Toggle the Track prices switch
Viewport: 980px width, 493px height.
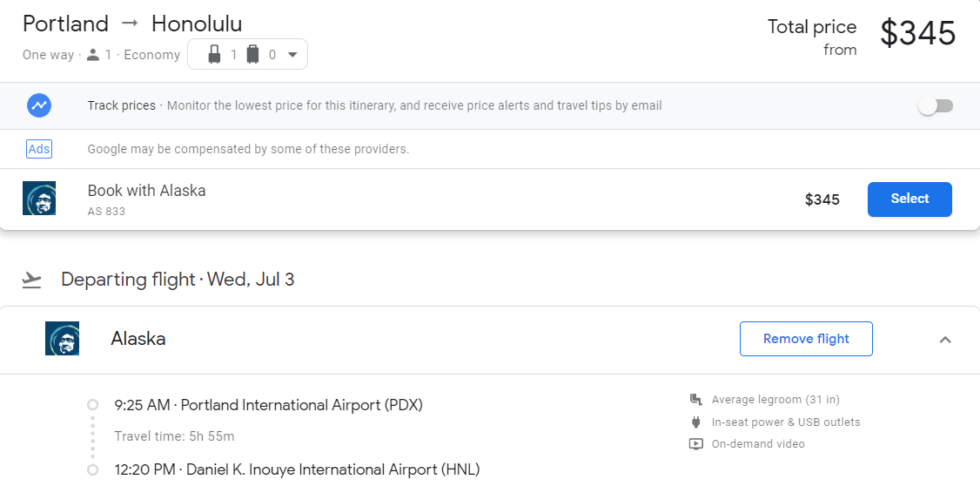point(936,105)
